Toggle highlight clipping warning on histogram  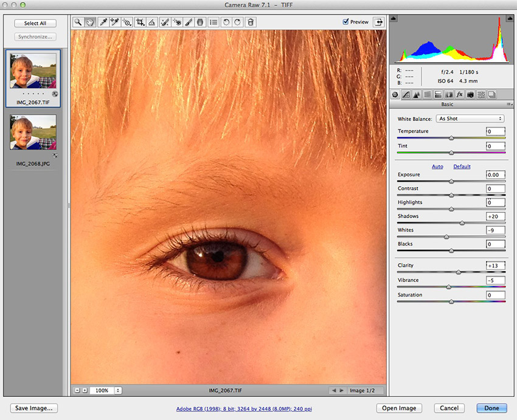(x=510, y=18)
